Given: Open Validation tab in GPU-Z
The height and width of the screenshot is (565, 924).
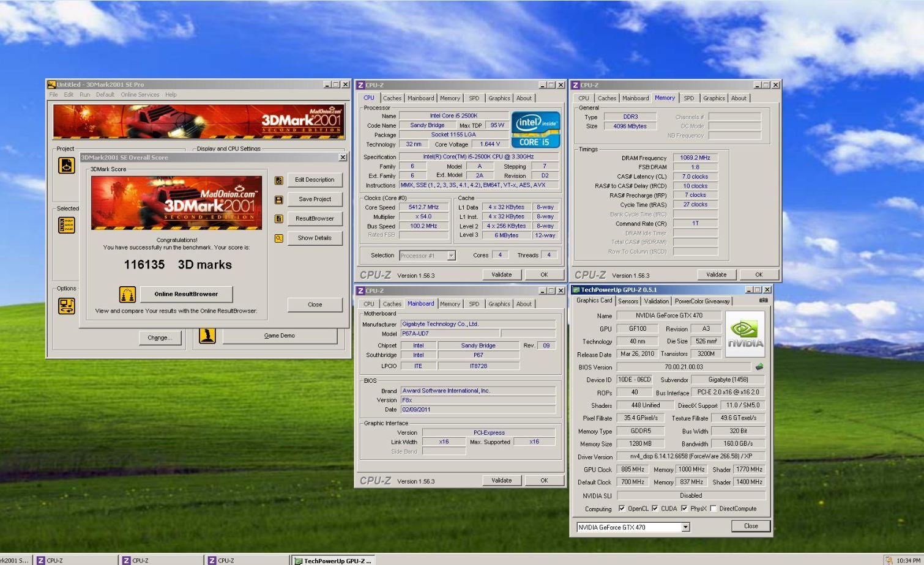Looking at the screenshot, I should [656, 301].
